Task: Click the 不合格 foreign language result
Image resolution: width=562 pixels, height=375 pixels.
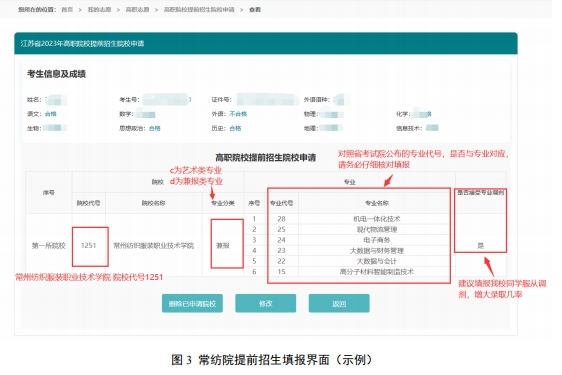Action: point(238,114)
